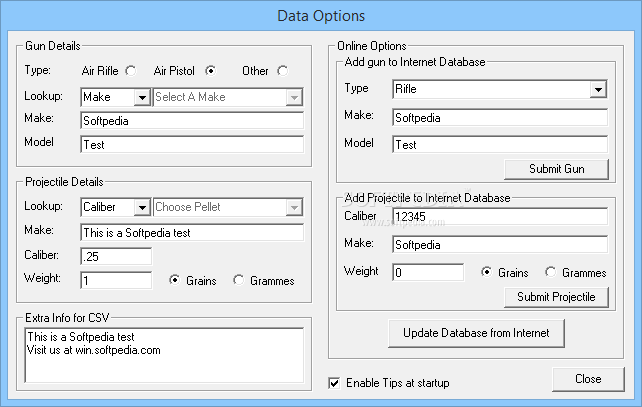Expand the Select A Make combo box

[294, 97]
